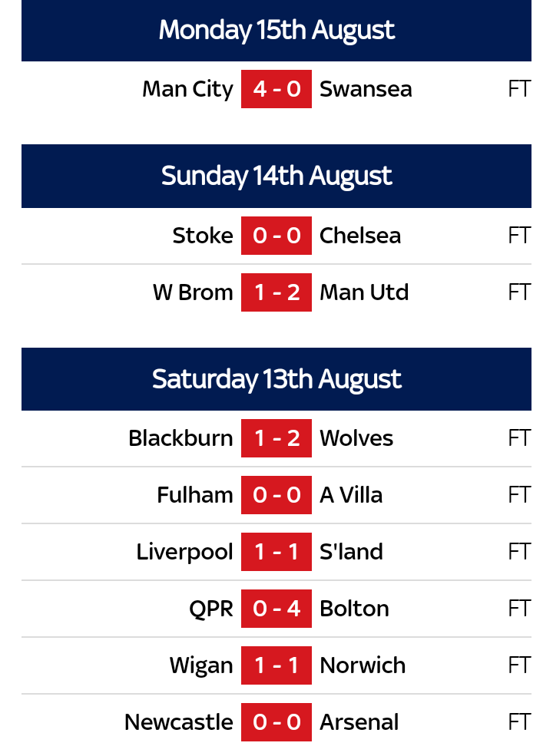Open the Liverpool vs S'land 1 - 1 score

click(x=276, y=552)
